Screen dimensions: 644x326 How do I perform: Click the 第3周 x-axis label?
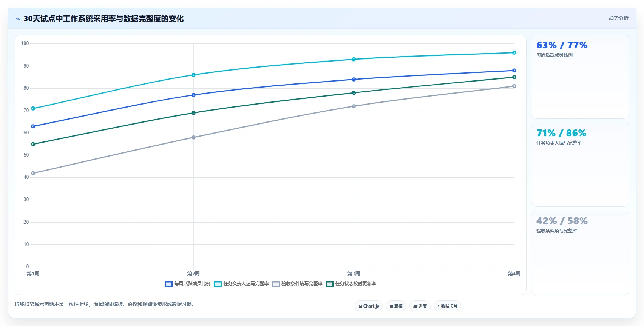tap(354, 274)
